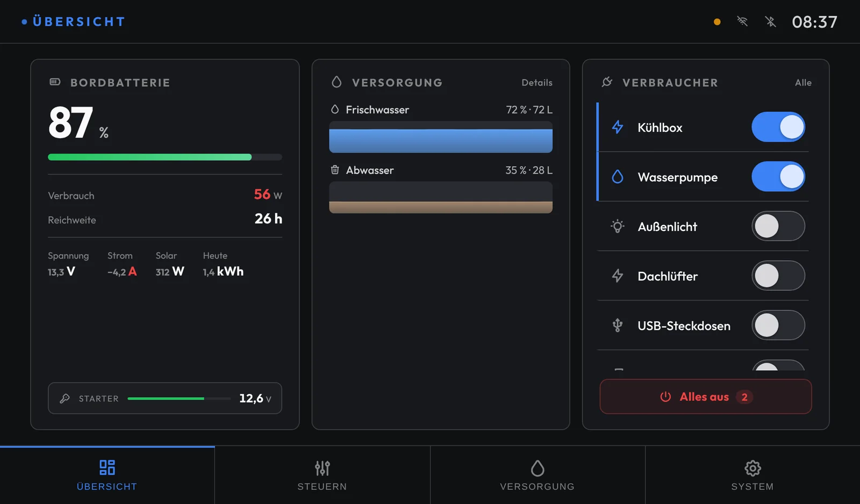Image resolution: width=860 pixels, height=504 pixels.
Task: Click the battery icon beside Bordbatterie
Action: [55, 82]
